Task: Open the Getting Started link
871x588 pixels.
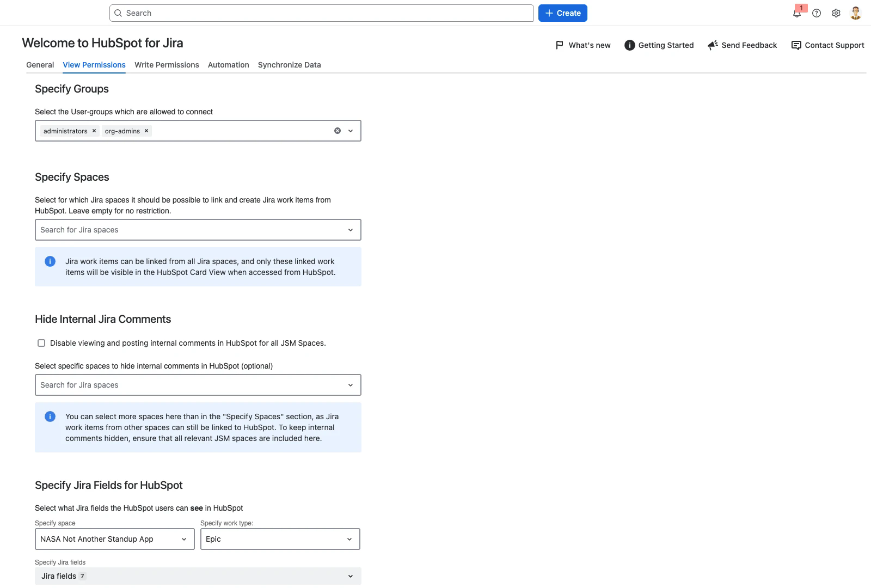Action: [x=666, y=45]
